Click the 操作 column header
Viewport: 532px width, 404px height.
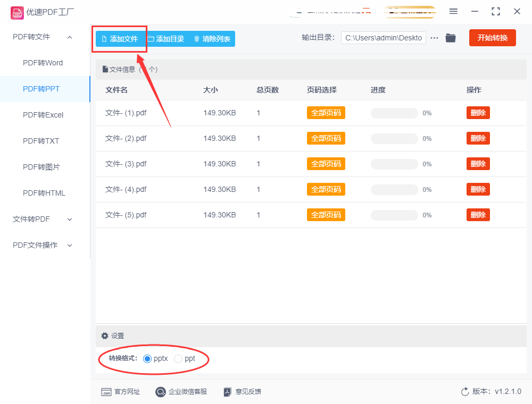coord(473,90)
